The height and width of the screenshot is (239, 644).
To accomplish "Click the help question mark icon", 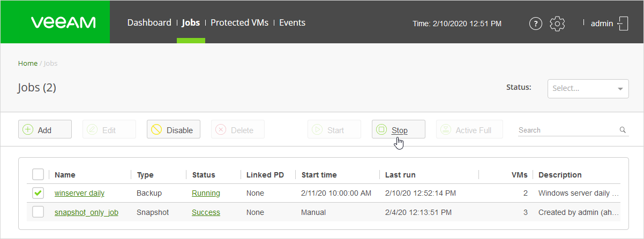I will tap(535, 24).
